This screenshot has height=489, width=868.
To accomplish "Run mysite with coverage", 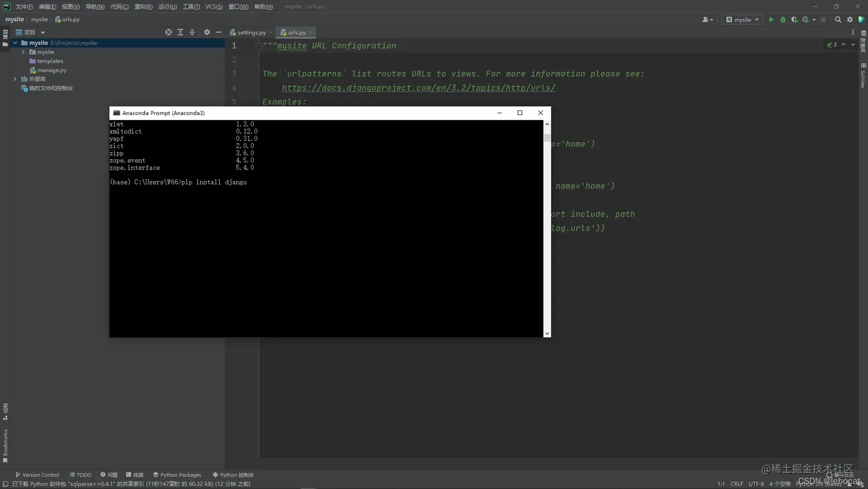I will (795, 20).
